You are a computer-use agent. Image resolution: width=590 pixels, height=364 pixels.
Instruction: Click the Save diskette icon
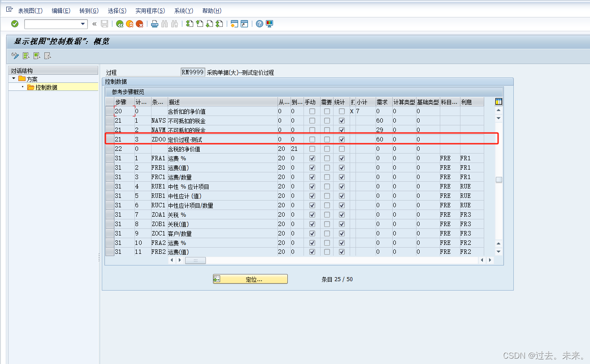pos(104,24)
